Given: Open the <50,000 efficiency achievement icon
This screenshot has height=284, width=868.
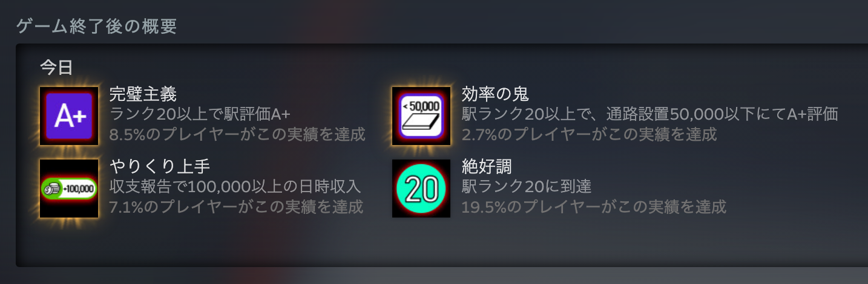Looking at the screenshot, I should point(421,116).
